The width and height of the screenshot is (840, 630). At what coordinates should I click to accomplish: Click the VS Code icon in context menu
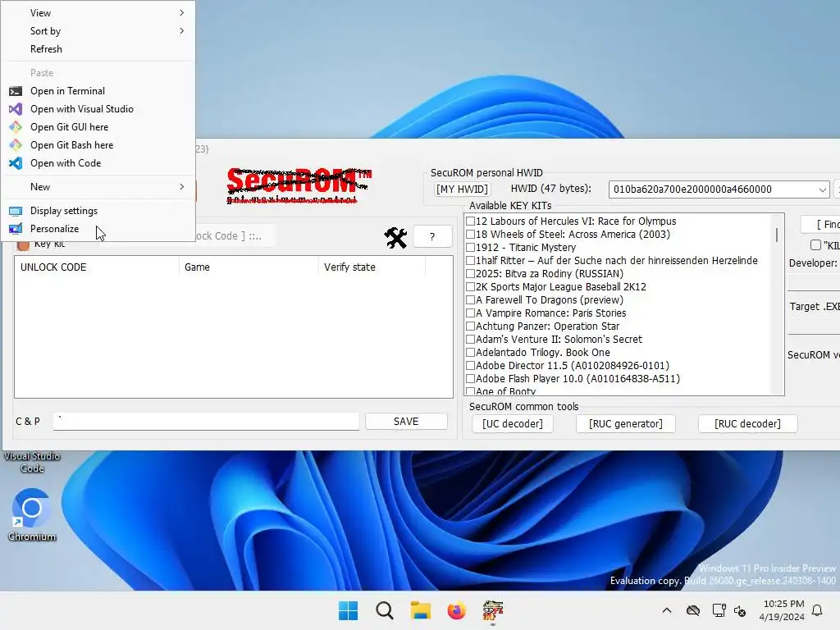16,163
